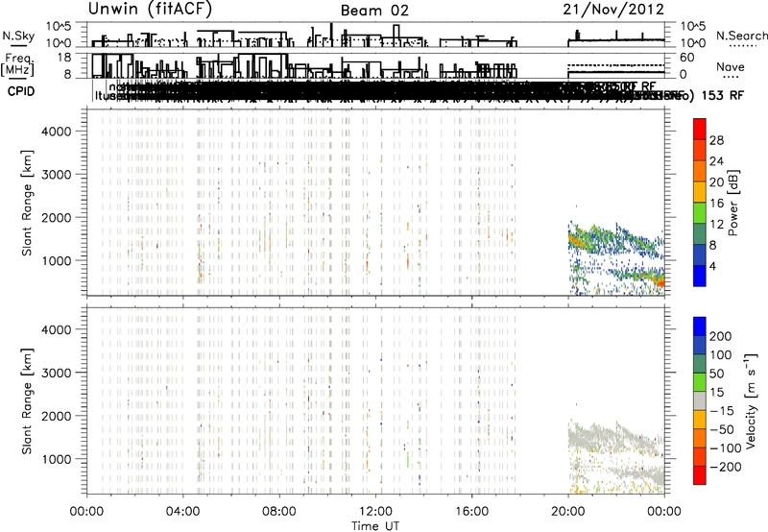Click the '18' frequency axis tick label

pos(63,58)
